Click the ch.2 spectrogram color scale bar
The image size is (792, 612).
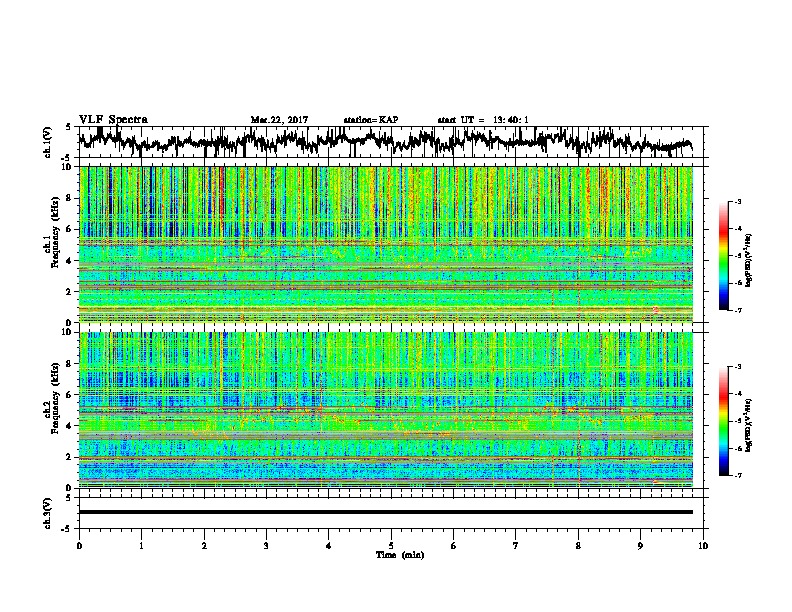[x=723, y=421]
